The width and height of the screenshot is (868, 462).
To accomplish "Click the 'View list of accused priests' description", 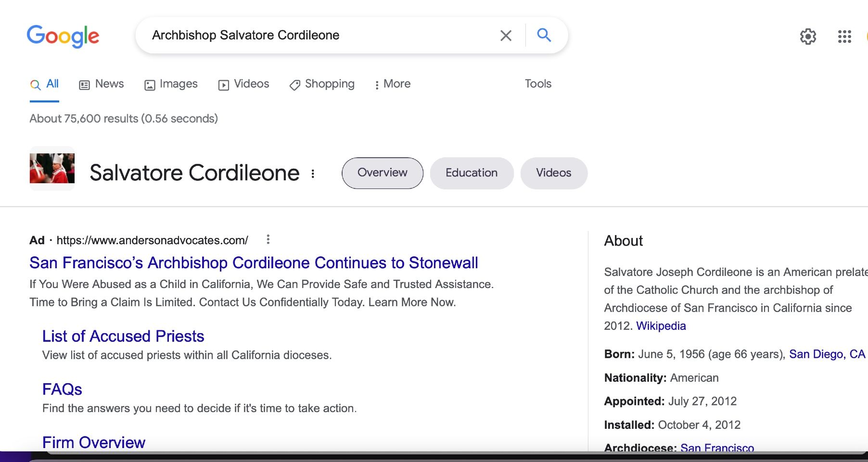I will click(x=187, y=355).
